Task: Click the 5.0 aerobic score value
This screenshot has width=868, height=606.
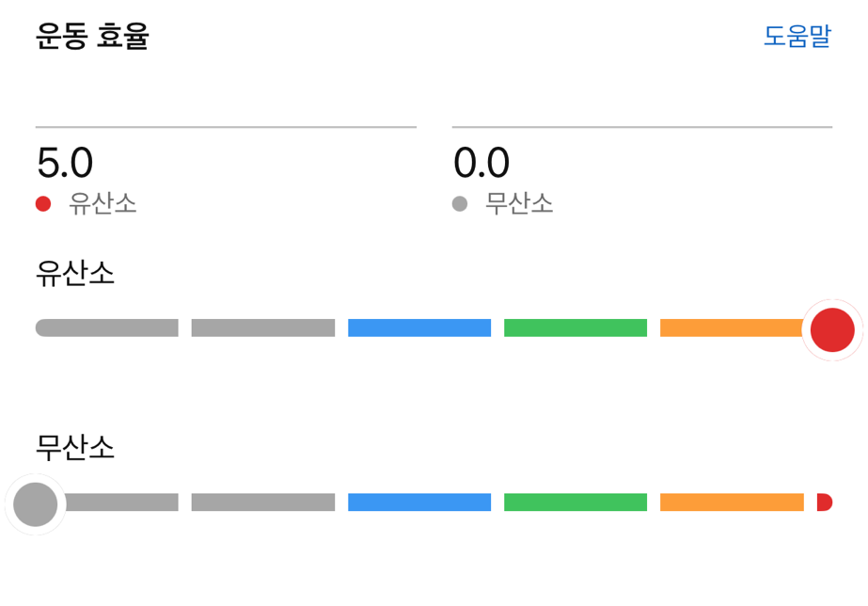Action: 65,164
